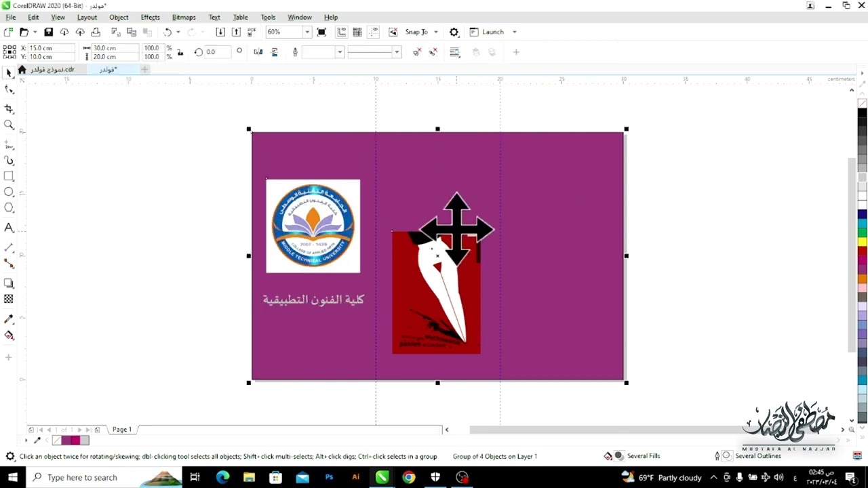Open the Open-file arrow dropdown
Image resolution: width=868 pixels, height=488 pixels.
[x=35, y=32]
